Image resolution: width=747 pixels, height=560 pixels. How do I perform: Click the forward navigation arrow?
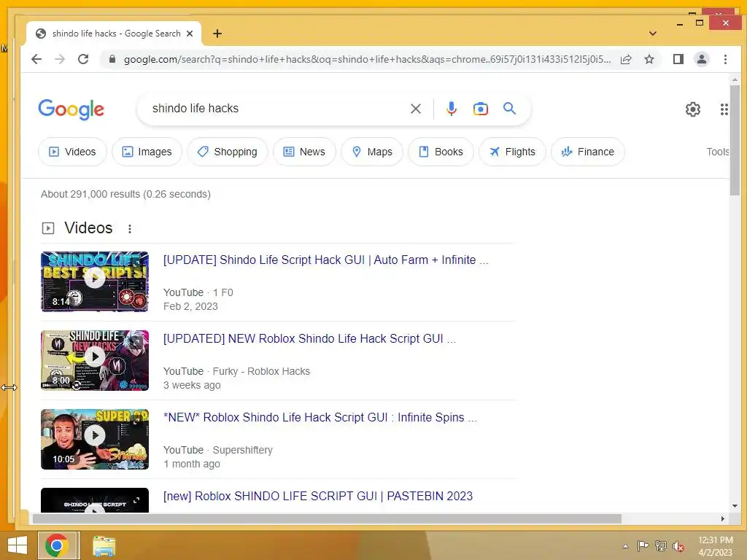coord(60,59)
